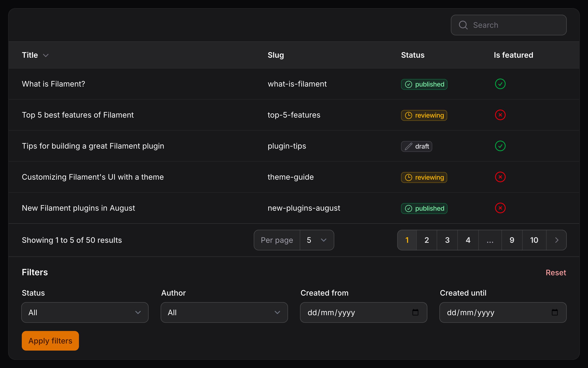Image resolution: width=588 pixels, height=368 pixels.
Task: Go to pagination page 9
Action: [512, 240]
